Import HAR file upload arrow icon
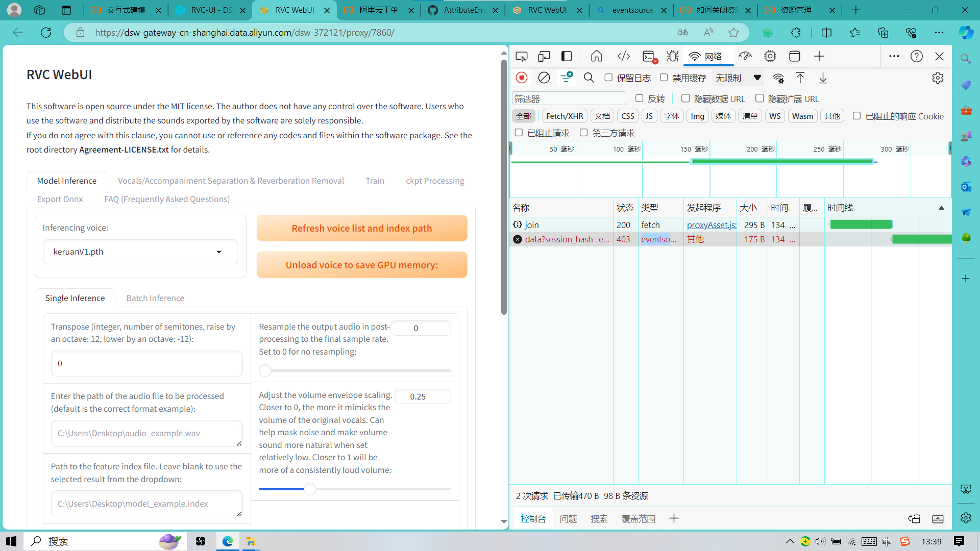 (800, 78)
